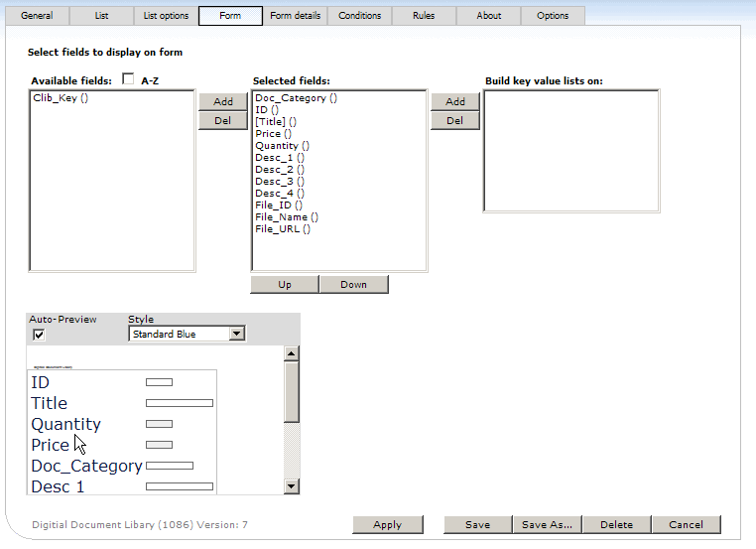
Task: Open the About tab
Action: click(x=488, y=16)
